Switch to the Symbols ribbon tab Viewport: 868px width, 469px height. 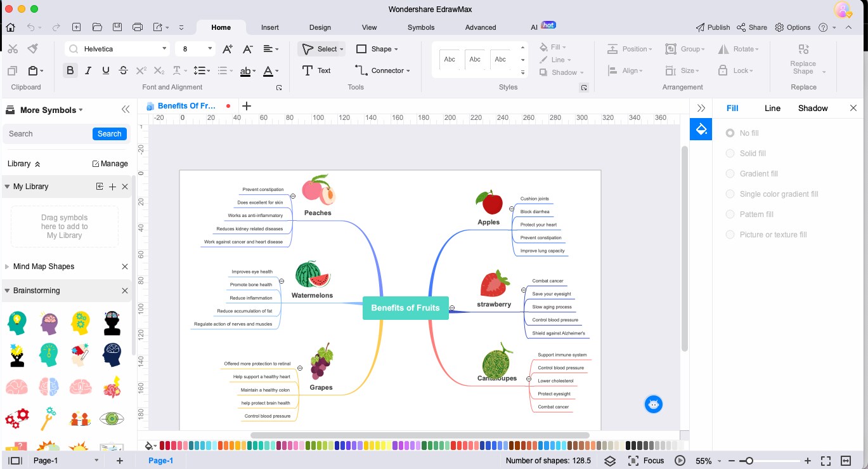421,27
